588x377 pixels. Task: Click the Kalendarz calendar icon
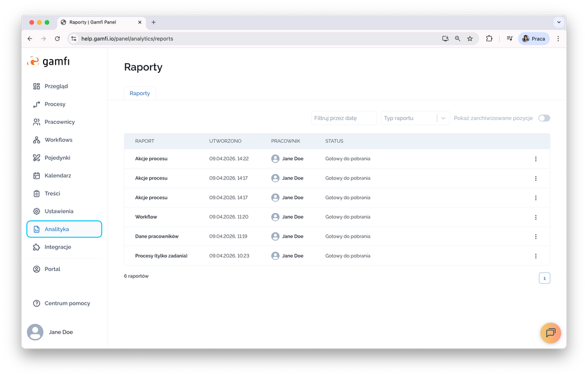(x=37, y=176)
